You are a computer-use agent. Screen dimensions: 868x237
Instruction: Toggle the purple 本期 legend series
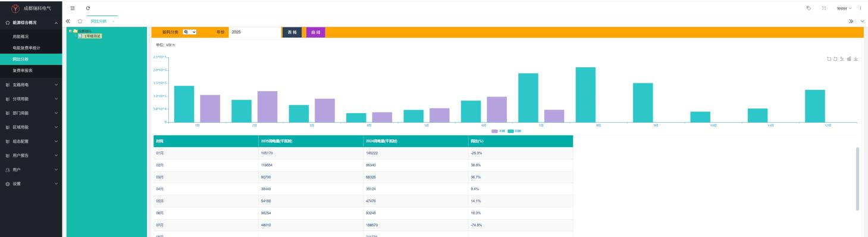[x=498, y=131]
